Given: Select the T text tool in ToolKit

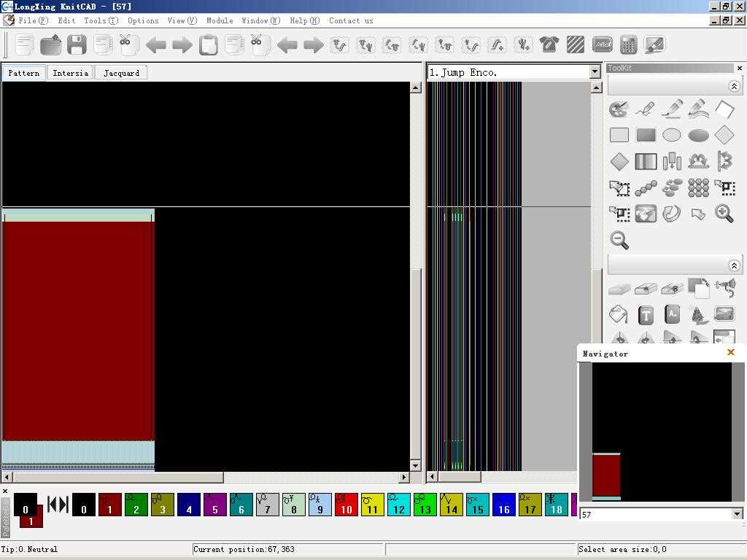Looking at the screenshot, I should 646,315.
